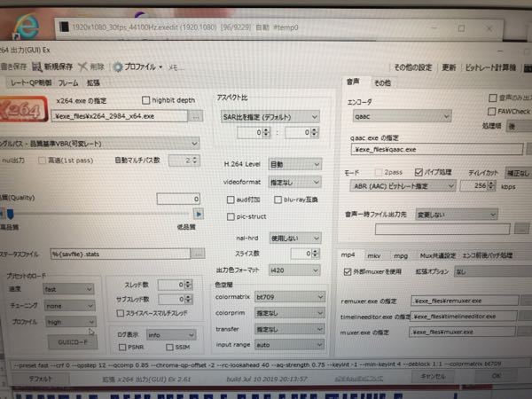This screenshot has height=399, width=532.
Task: Open the 出力色フォーマット i420 dropdown
Action: pyautogui.click(x=294, y=270)
